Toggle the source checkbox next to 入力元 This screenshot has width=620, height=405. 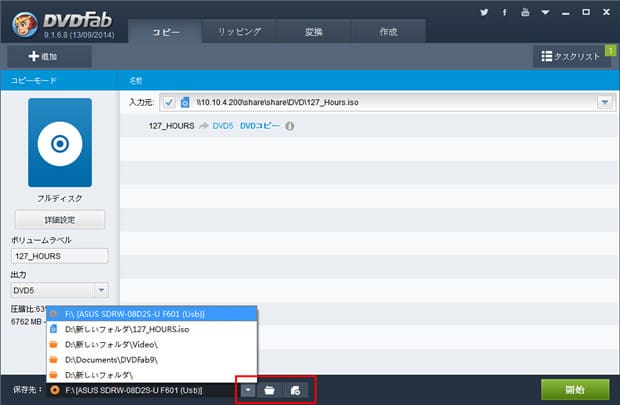(168, 102)
